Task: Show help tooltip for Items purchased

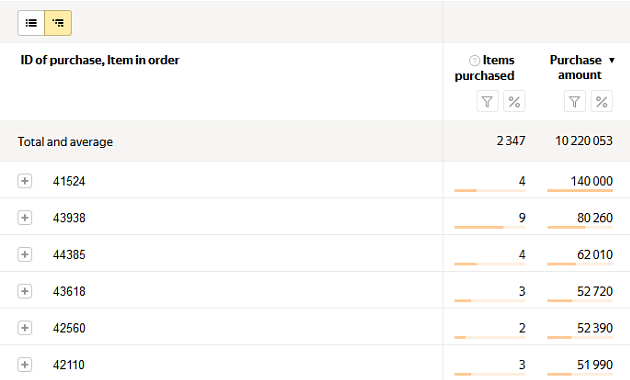Action: [474, 60]
